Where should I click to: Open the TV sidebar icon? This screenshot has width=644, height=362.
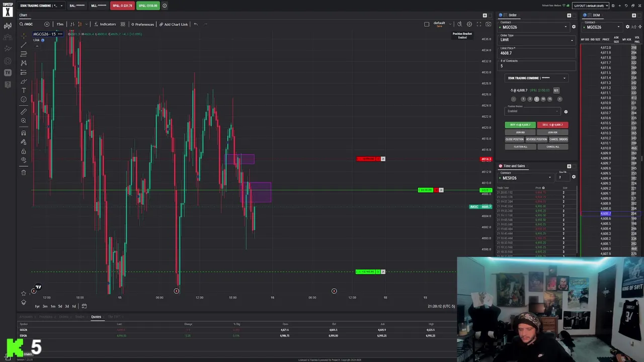click(8, 73)
